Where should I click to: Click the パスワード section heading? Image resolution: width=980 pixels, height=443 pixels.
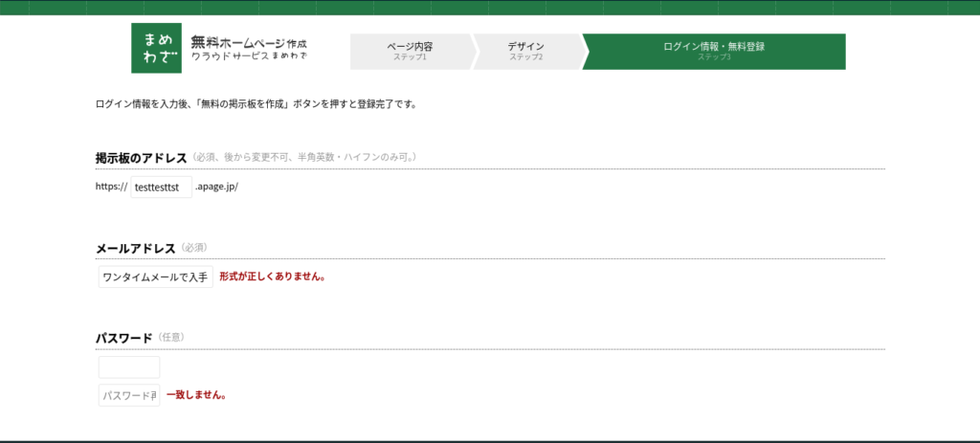coord(123,338)
